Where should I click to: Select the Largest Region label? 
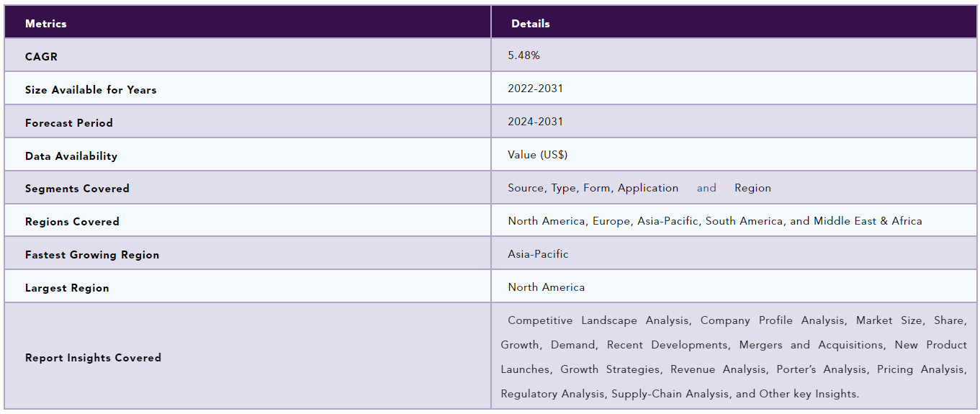[x=67, y=288]
